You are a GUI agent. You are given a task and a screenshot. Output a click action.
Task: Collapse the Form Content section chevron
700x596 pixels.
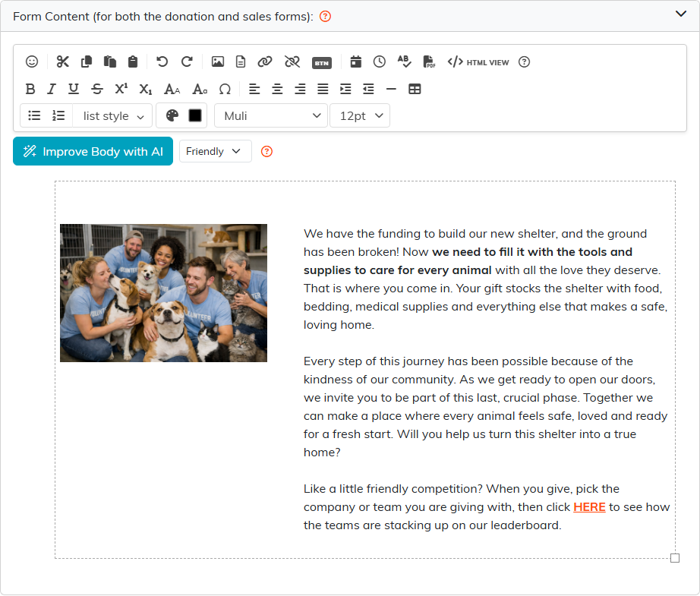click(681, 14)
